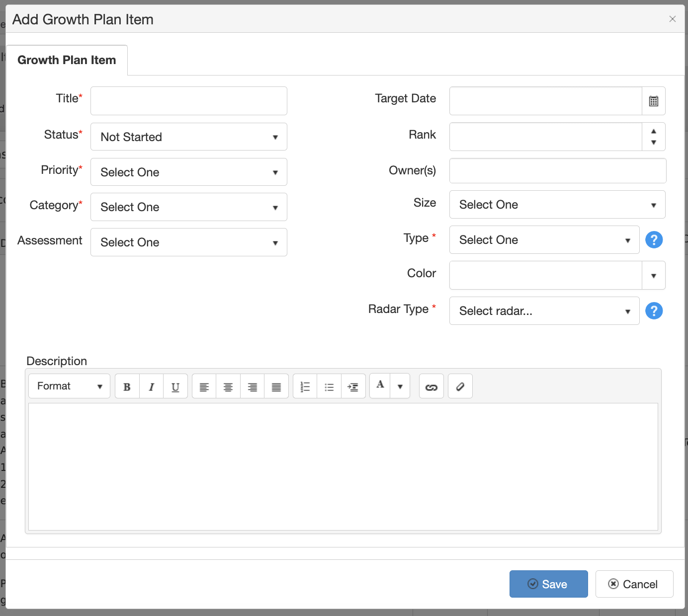Open the Format paragraph style dropdown
This screenshot has width=688, height=616.
tap(70, 386)
